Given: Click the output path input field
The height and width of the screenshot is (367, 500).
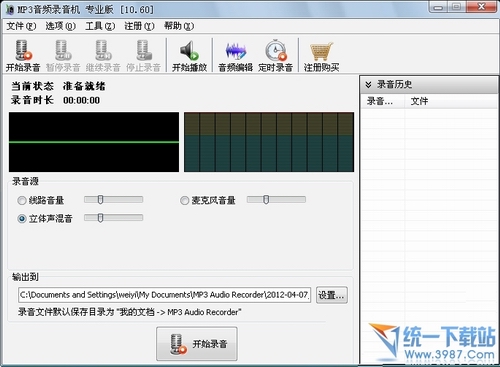Looking at the screenshot, I should (165, 295).
